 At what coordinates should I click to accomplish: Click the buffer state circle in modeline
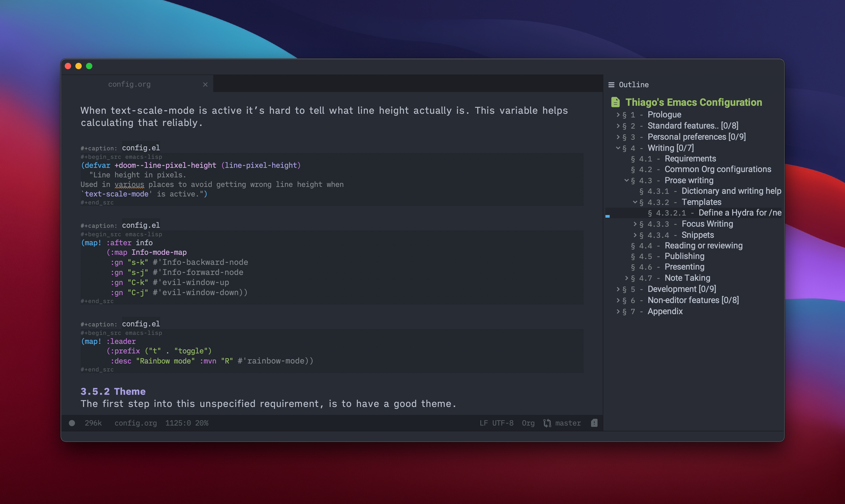pos(72,423)
